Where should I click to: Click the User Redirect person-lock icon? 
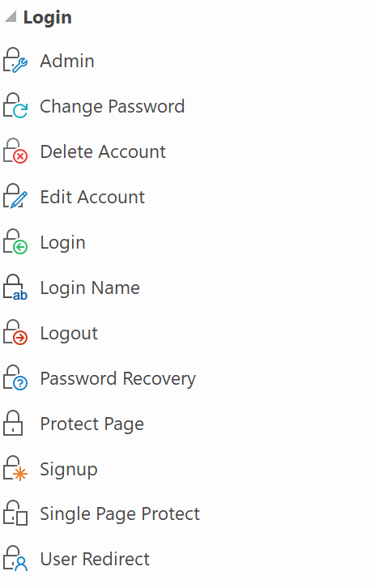tap(15, 559)
